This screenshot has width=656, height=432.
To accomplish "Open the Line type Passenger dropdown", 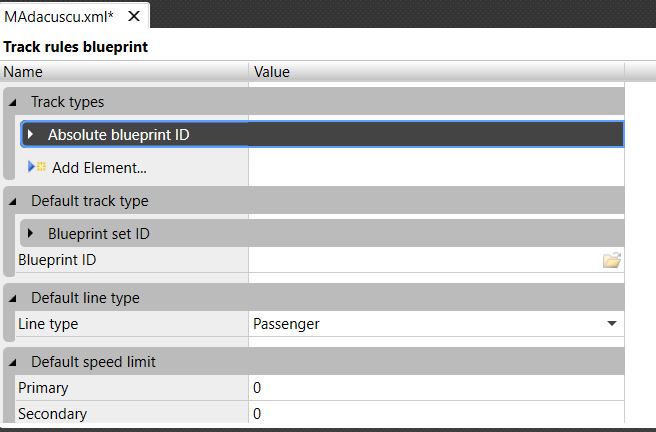I will [x=611, y=324].
